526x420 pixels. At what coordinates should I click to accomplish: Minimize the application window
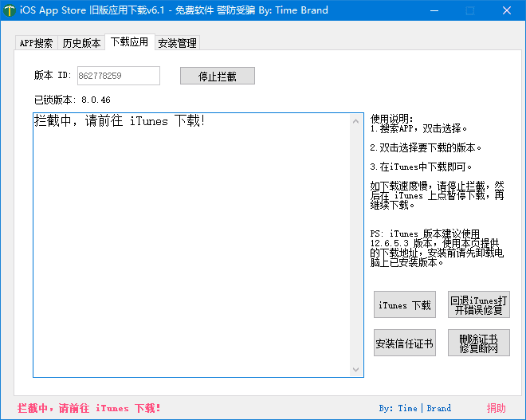433,10
